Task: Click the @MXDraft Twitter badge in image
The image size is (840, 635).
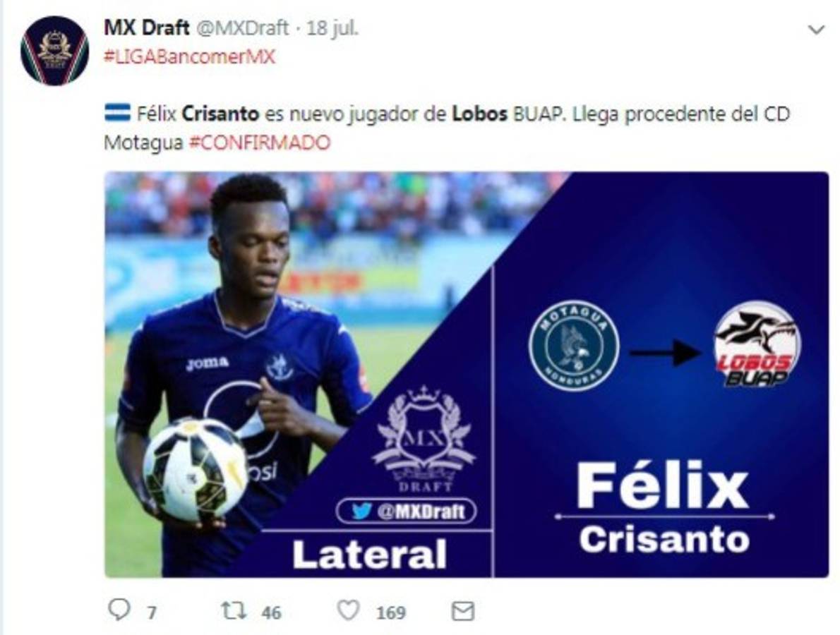Action: tap(406, 511)
